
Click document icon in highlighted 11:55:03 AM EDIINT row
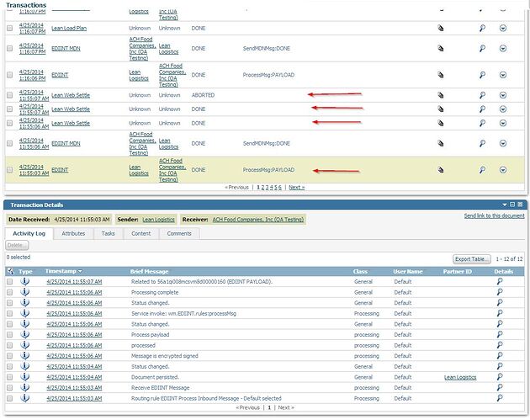441,170
